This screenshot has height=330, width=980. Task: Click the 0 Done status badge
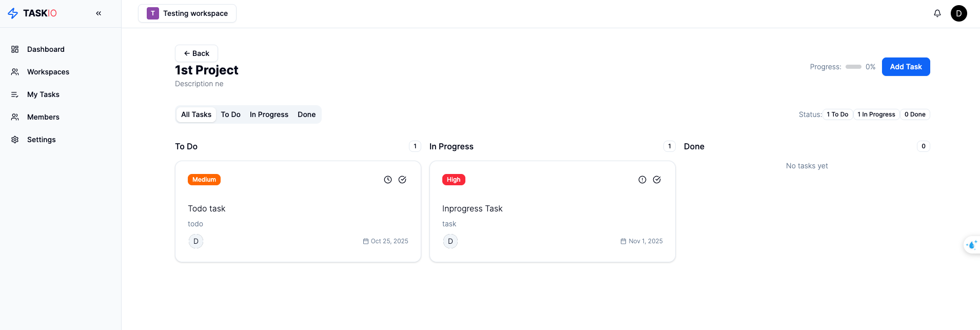tap(915, 114)
